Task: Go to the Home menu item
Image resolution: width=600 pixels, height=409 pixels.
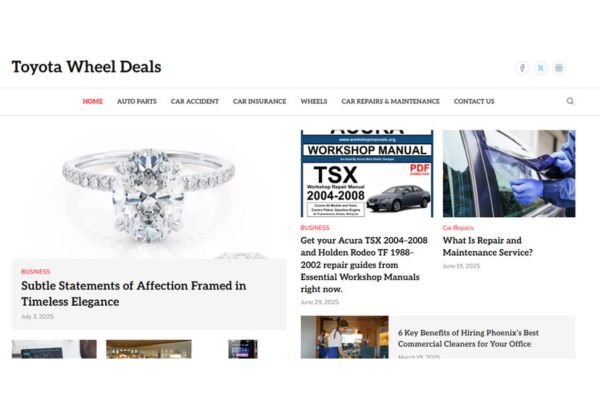Action: (x=93, y=101)
